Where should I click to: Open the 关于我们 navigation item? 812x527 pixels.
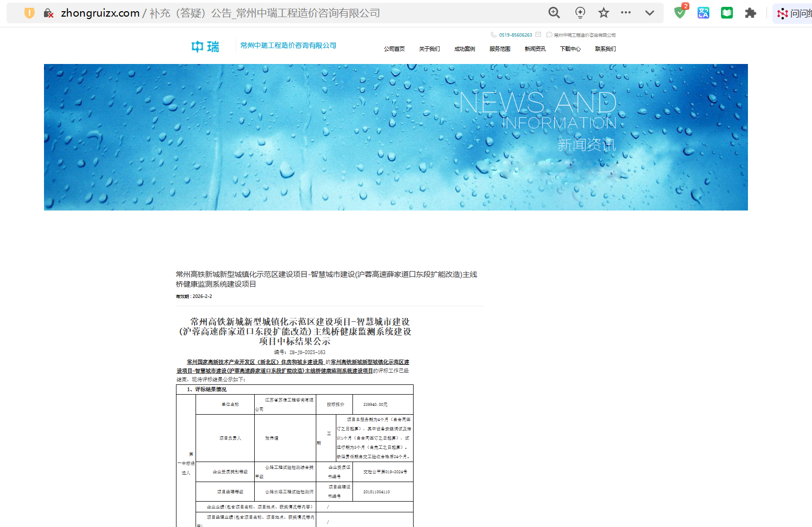point(429,49)
